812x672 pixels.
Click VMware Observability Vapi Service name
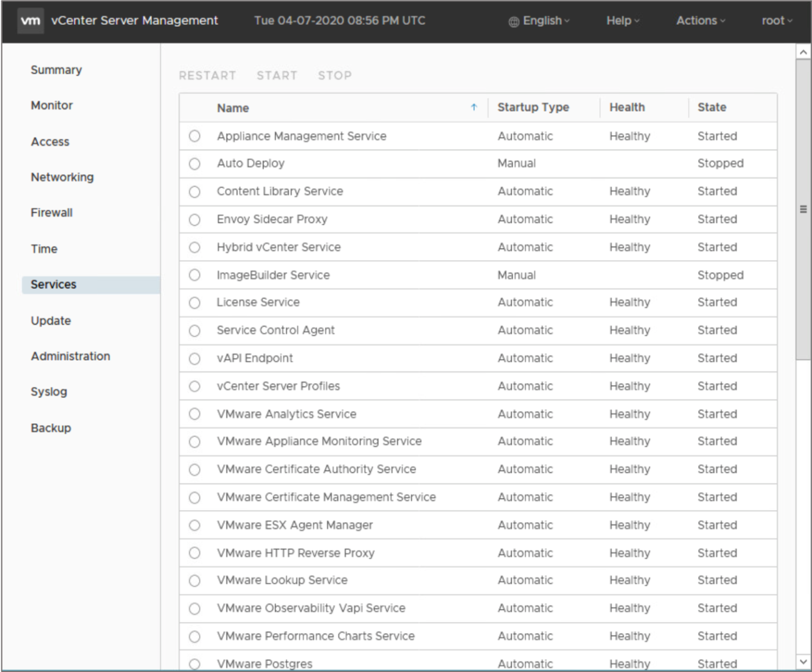pos(311,608)
